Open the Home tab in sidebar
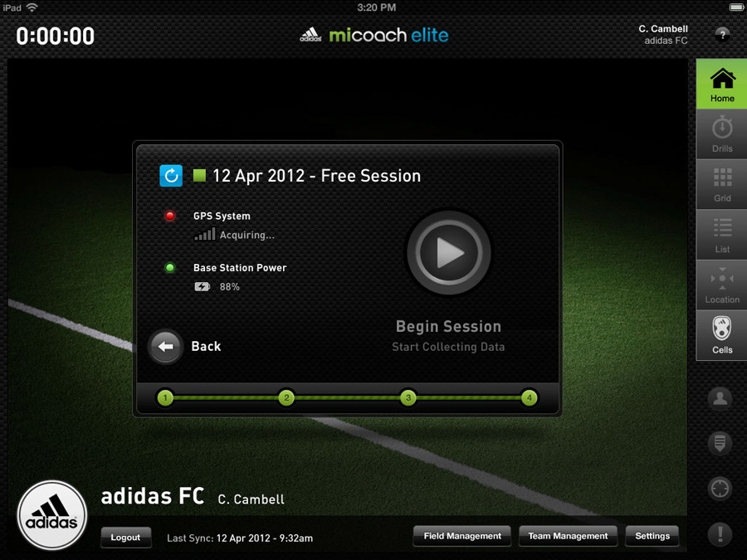This screenshot has height=560, width=747. [722, 84]
